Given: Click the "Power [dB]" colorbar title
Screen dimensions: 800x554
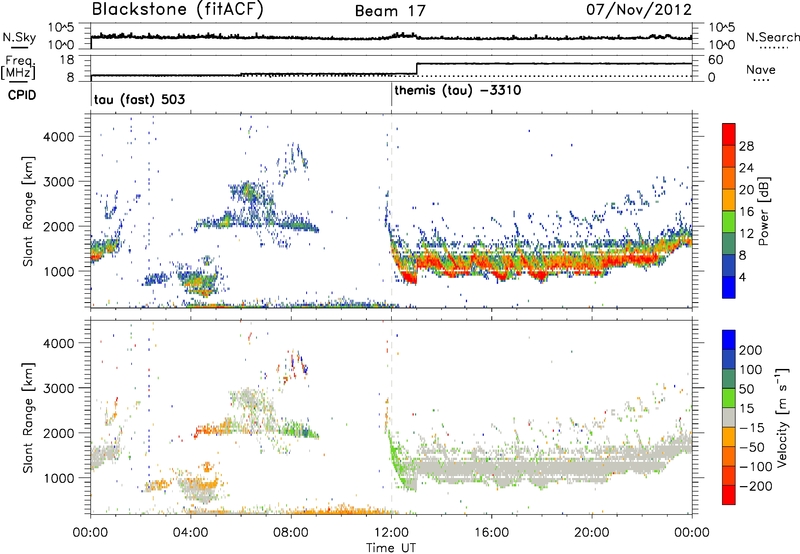Looking at the screenshot, I should point(764,211).
